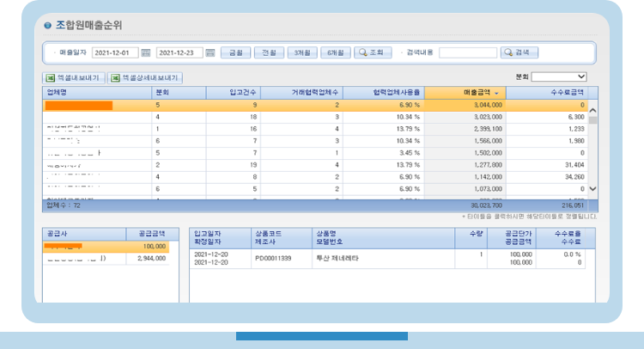The width and height of the screenshot is (644, 349).
Task: Select the 6개월 period button
Action: point(336,52)
